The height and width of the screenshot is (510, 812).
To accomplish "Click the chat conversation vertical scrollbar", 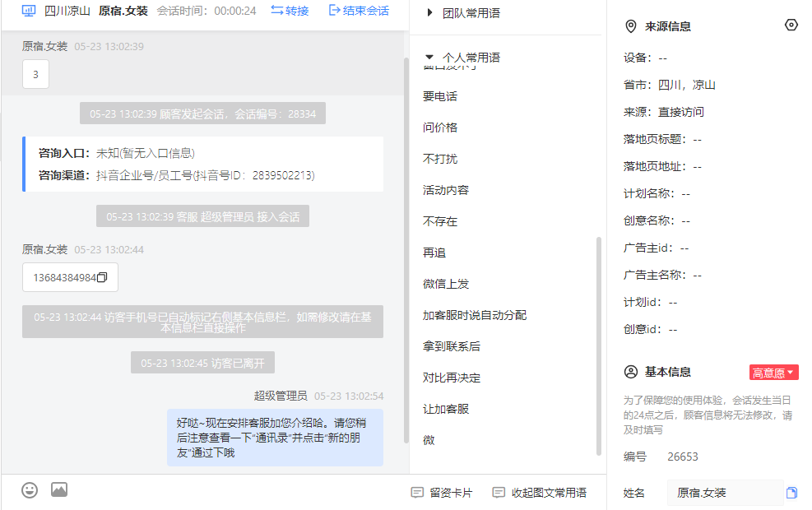I will coord(406,249).
